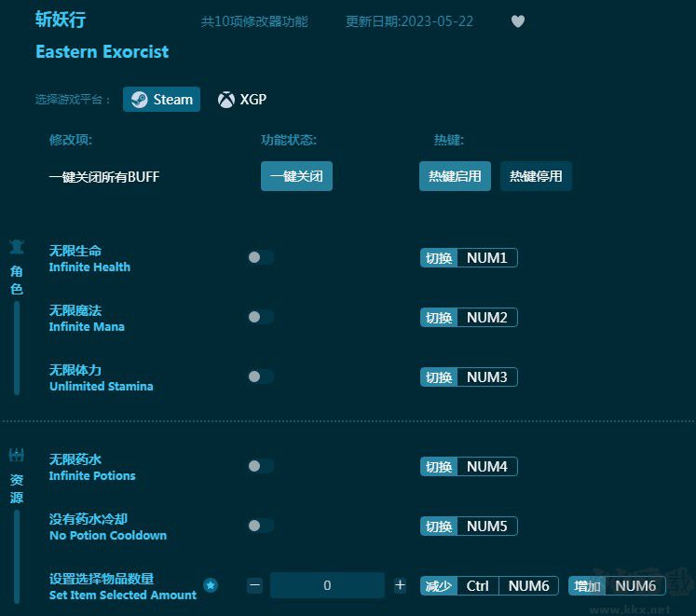Click the Infinite Potions label
Viewport: 696px width, 616px height.
pyautogui.click(x=92, y=475)
